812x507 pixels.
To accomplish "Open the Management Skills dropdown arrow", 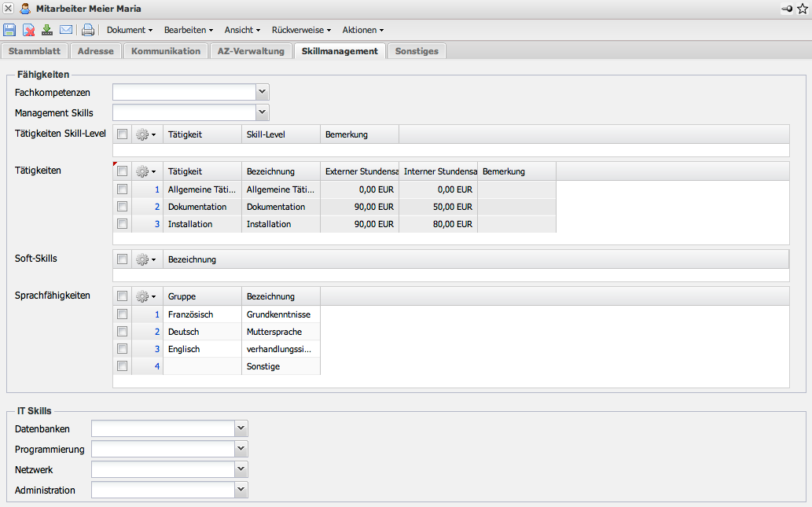I will 263,112.
